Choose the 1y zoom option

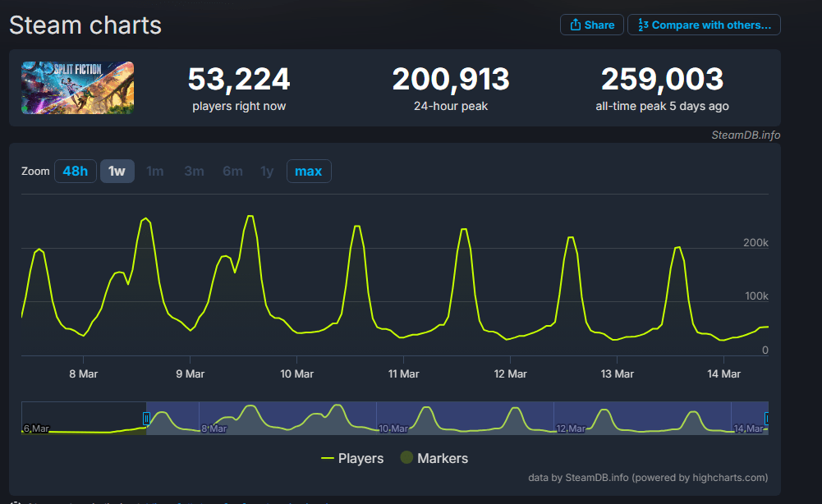coord(267,172)
